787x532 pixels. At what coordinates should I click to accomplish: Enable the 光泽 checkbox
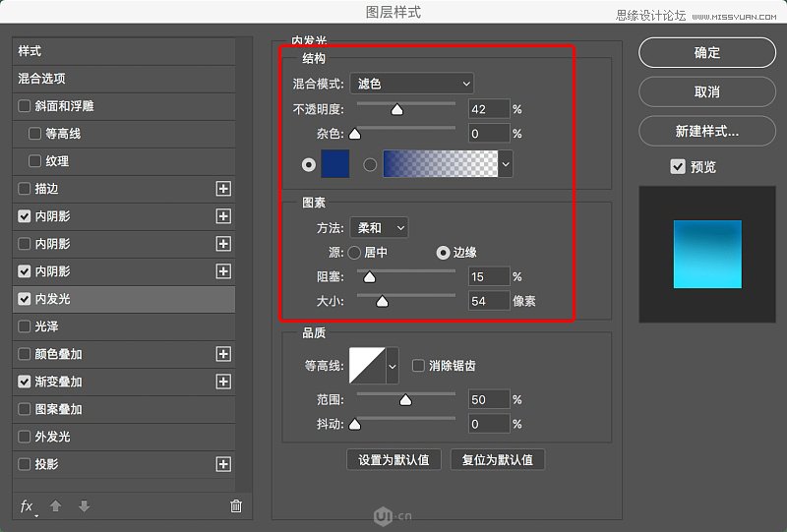coord(24,326)
